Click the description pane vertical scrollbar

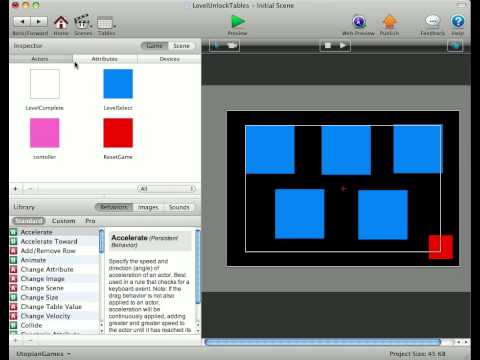(197, 267)
